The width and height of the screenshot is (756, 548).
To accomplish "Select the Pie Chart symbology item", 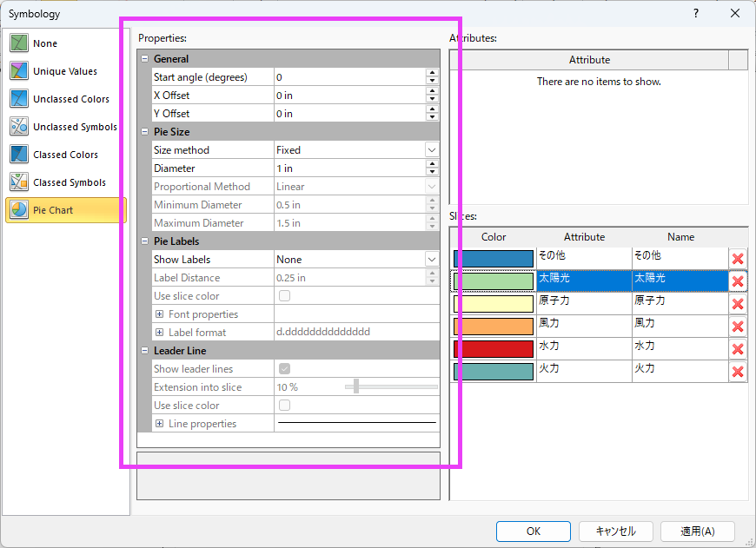I will tap(66, 210).
